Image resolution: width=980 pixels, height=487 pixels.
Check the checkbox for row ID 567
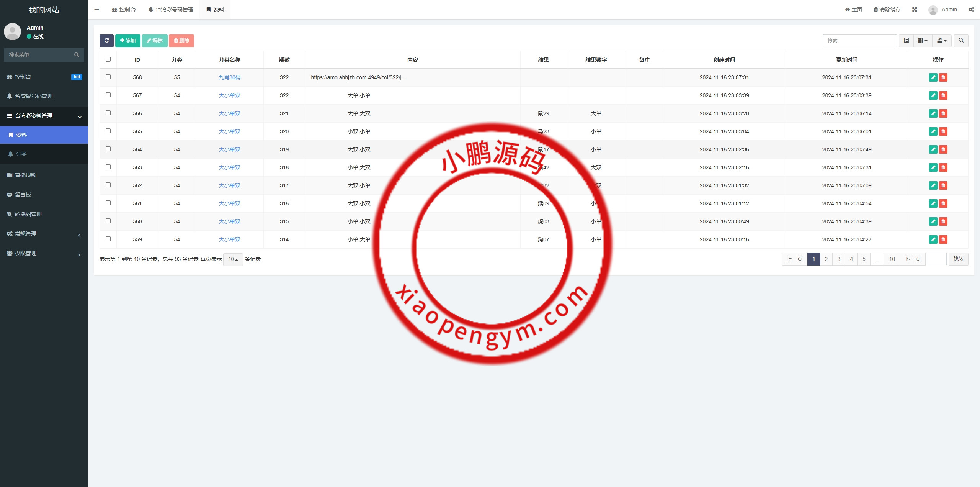pyautogui.click(x=108, y=95)
